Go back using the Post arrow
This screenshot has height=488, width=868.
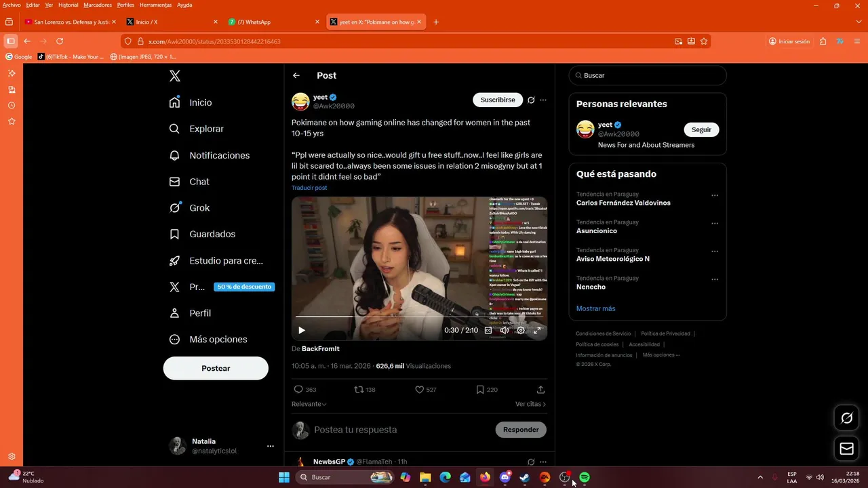296,76
